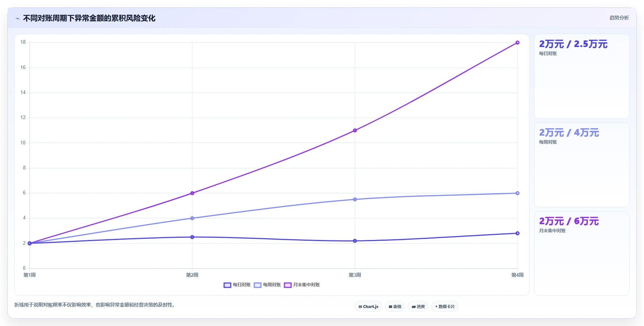644x326 pixels.
Task: Click the 每日对账 point at 第3周
Action: pos(355,241)
